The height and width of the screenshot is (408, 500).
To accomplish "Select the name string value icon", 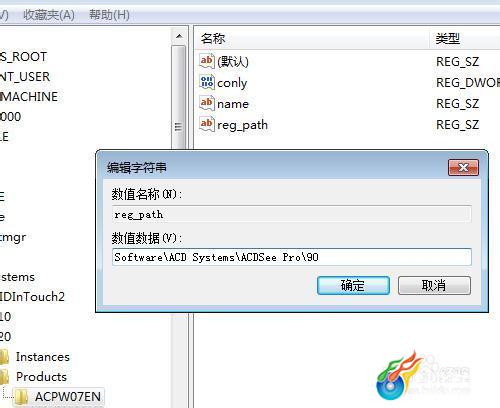I will click(207, 103).
